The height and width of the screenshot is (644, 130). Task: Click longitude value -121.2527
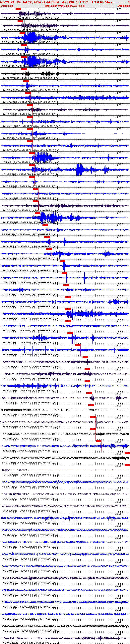[x=82, y=2]
